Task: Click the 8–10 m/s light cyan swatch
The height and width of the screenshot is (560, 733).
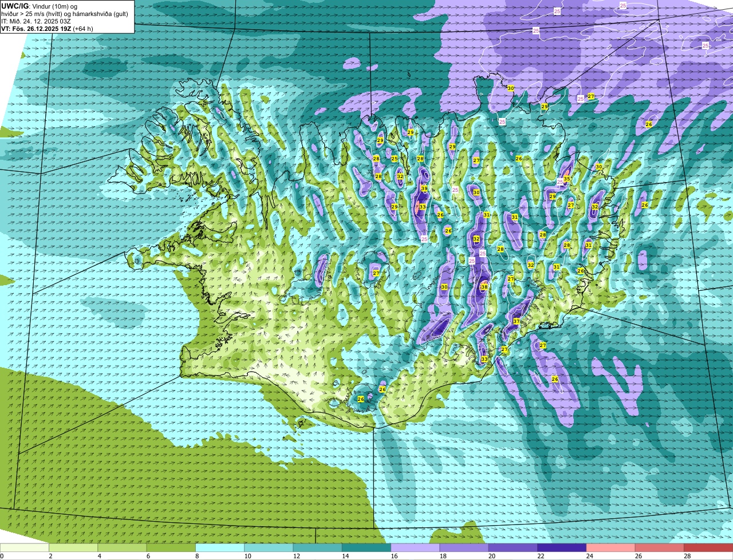Action: pyautogui.click(x=220, y=548)
